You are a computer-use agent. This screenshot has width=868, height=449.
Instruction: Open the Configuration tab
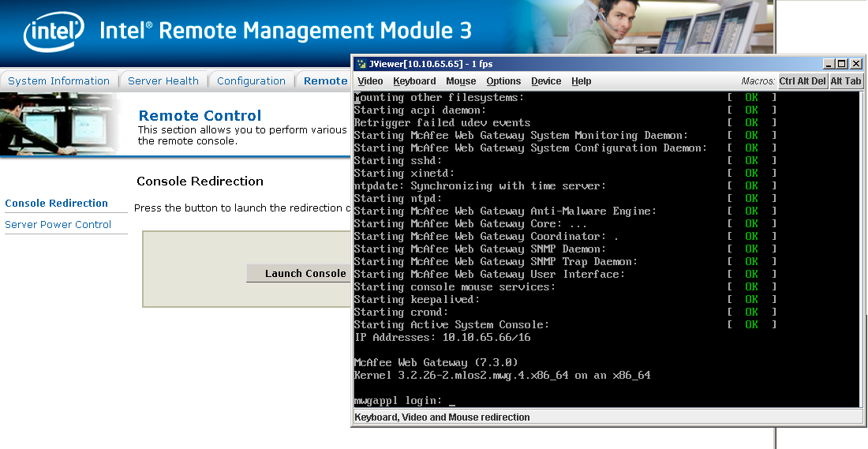point(251,80)
